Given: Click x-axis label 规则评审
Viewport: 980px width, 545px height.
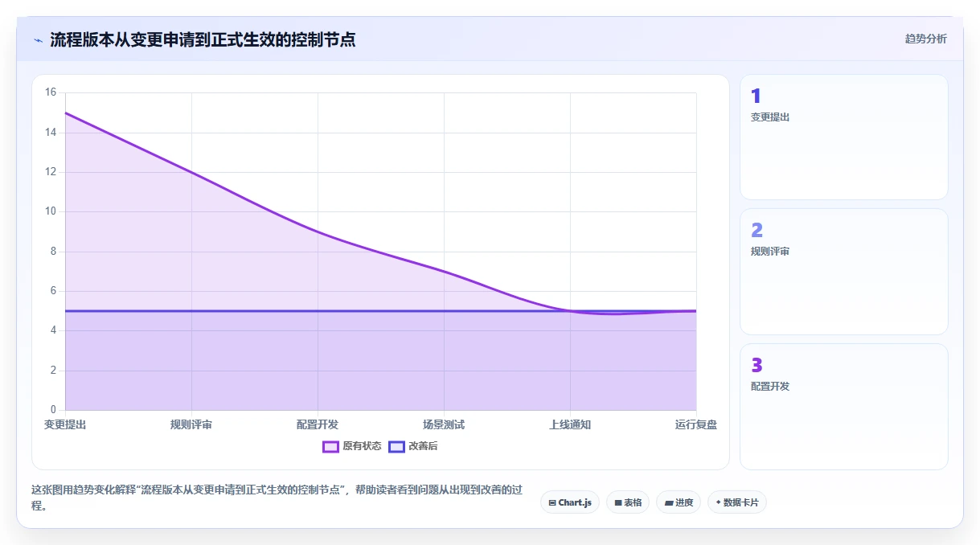Looking at the screenshot, I should [191, 424].
